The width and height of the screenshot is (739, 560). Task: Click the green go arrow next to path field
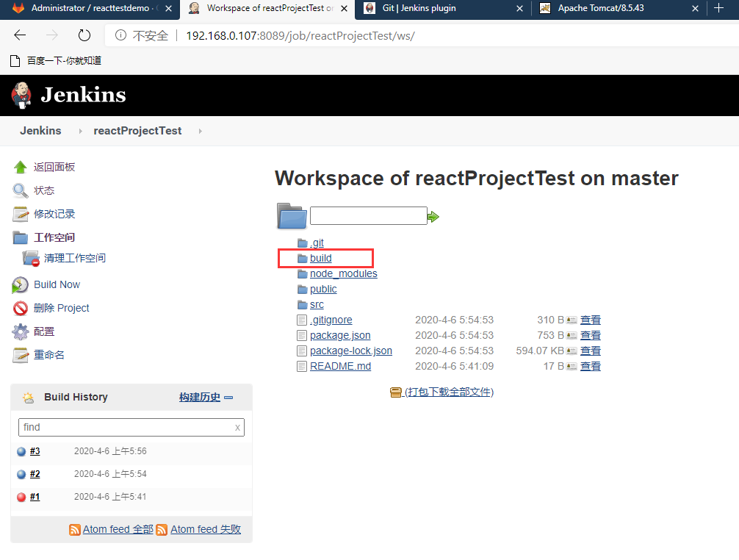(433, 217)
